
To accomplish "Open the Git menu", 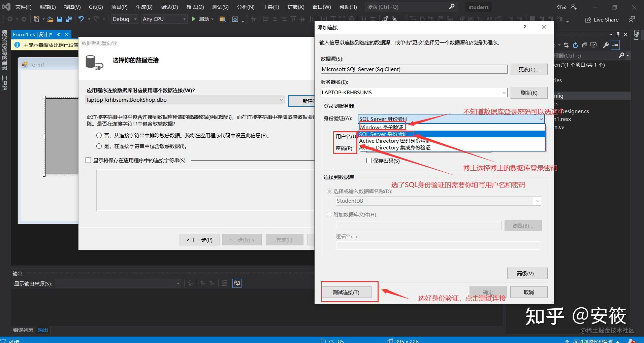I will tap(96, 7).
